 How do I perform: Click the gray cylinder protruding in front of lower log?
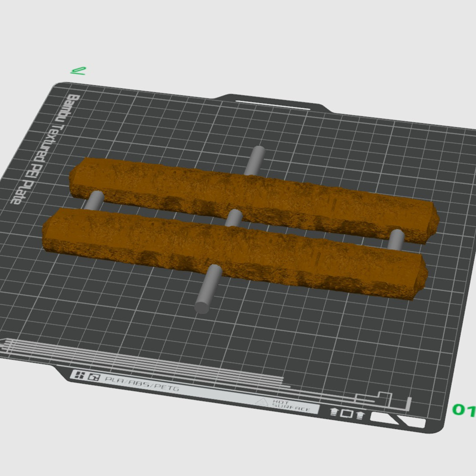point(208,289)
